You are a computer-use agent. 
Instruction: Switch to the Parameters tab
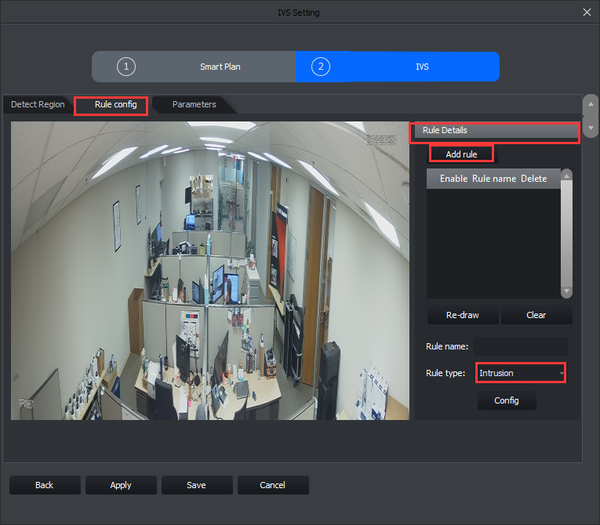tap(194, 104)
